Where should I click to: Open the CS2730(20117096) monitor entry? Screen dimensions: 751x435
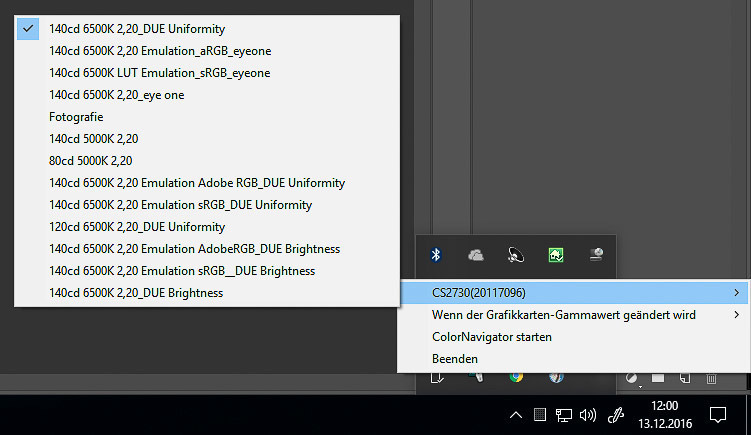[574, 293]
